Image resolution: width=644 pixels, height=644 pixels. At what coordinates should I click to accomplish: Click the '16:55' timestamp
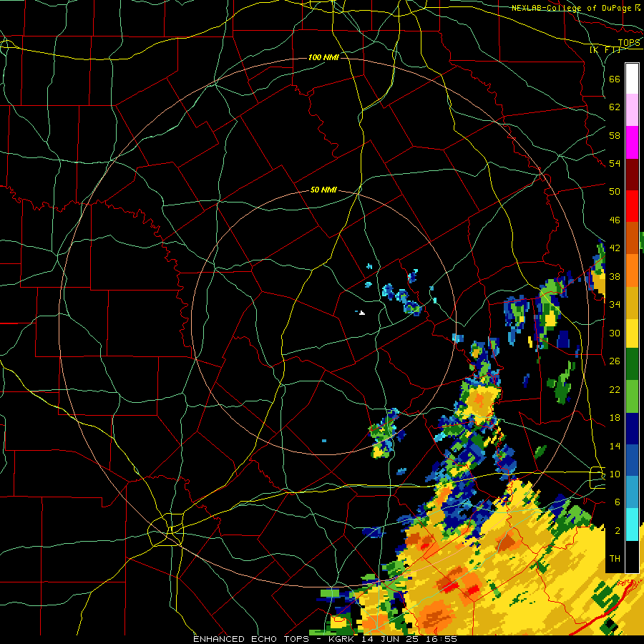pos(441,639)
